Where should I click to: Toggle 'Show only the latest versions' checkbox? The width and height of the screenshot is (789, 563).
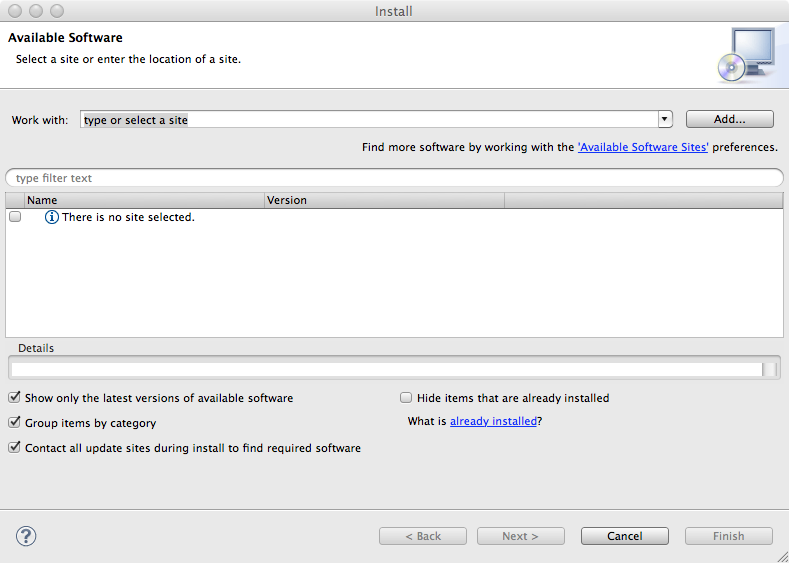point(14,398)
